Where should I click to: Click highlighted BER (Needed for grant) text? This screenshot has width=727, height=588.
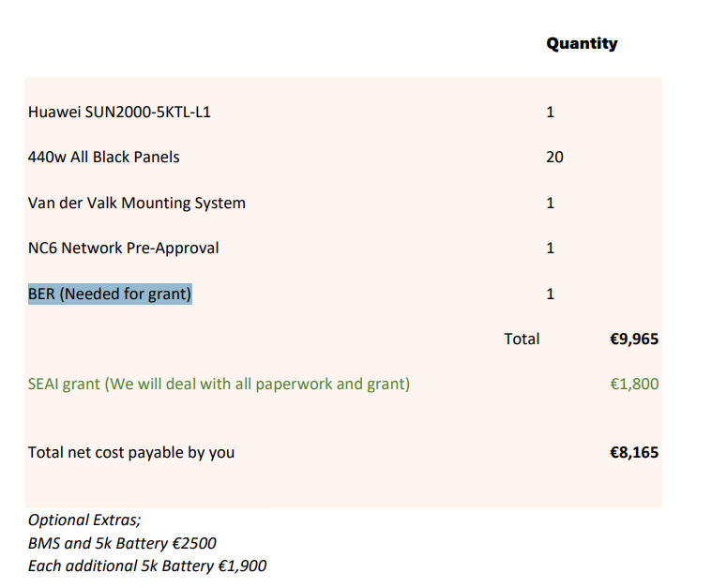110,294
